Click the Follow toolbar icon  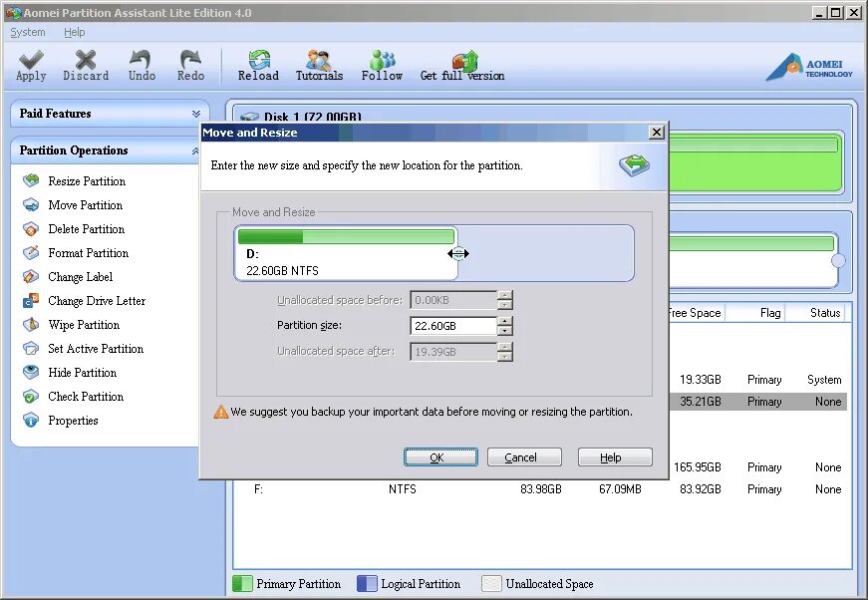[383, 59]
